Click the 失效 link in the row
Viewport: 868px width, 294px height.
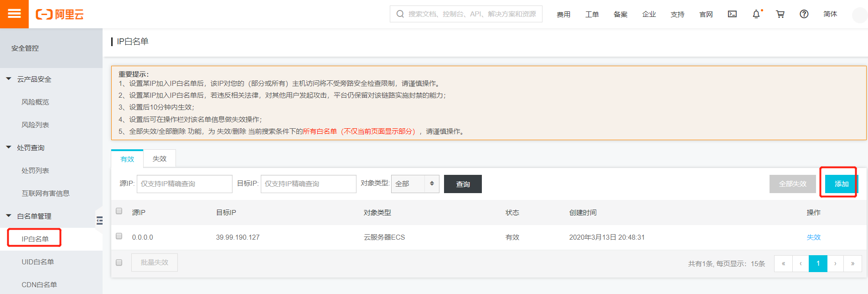pyautogui.click(x=814, y=237)
